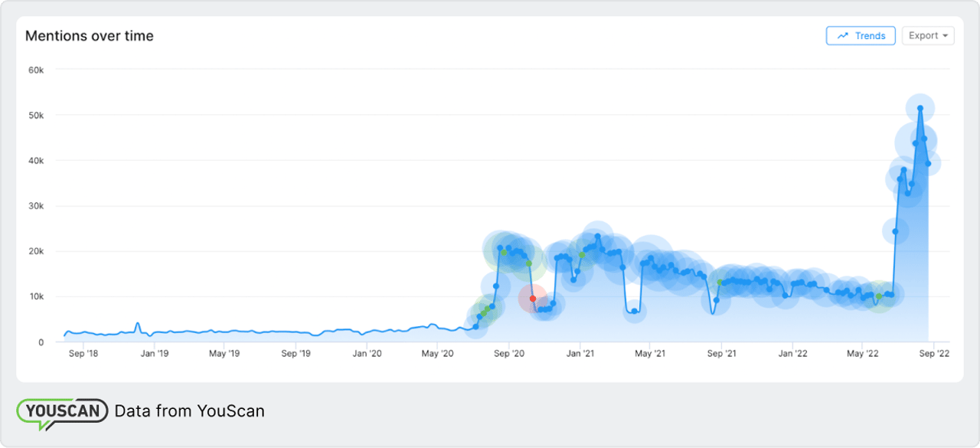This screenshot has width=980, height=448.
Task: Click the highest peak point above 50k
Action: 920,109
